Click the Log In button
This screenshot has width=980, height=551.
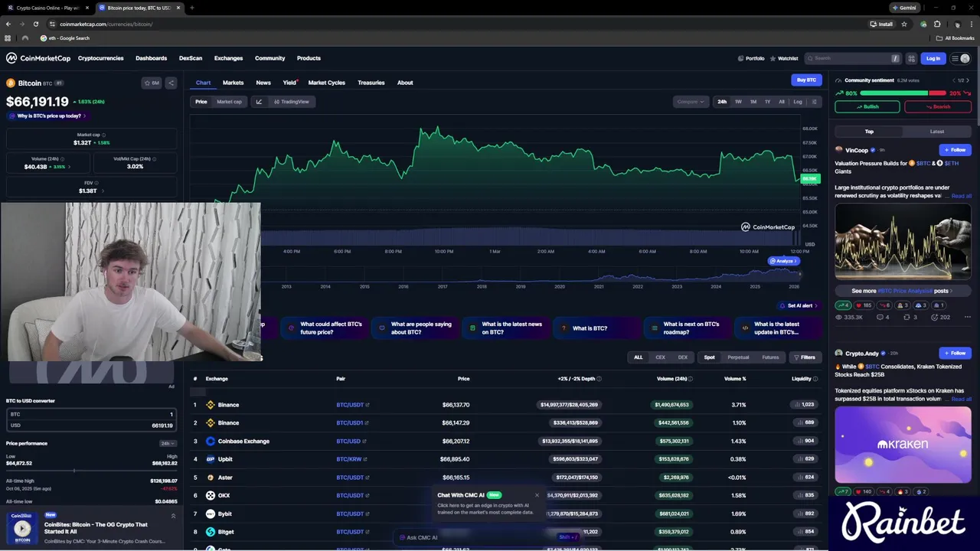[933, 58]
